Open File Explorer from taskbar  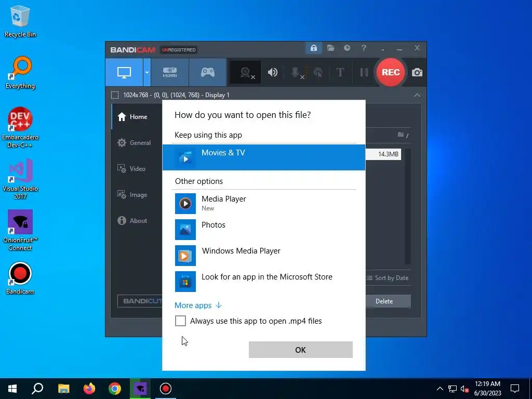[x=63, y=389]
